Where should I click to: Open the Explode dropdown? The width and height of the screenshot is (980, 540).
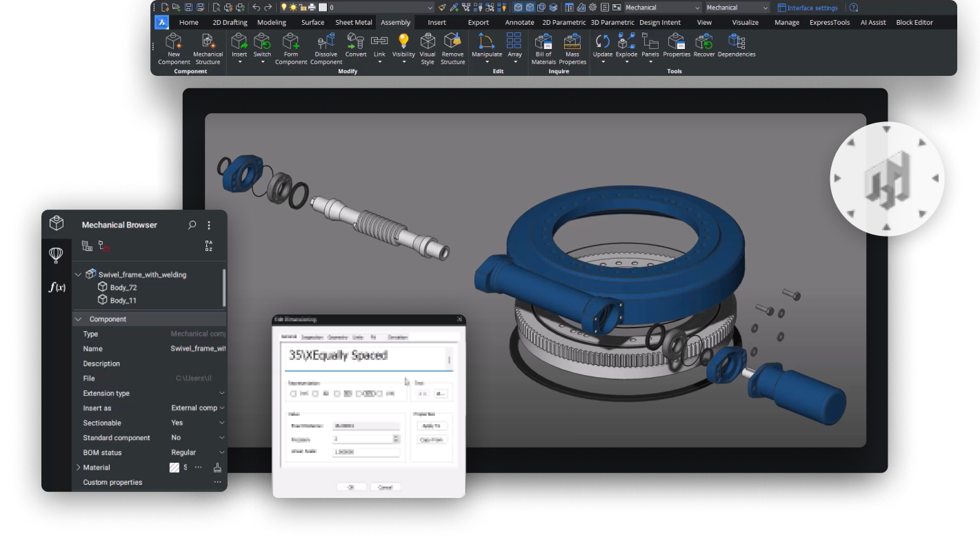(626, 62)
